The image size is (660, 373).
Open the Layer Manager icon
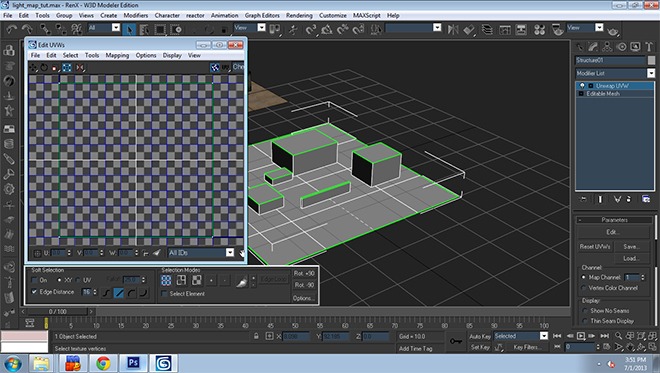click(487, 29)
